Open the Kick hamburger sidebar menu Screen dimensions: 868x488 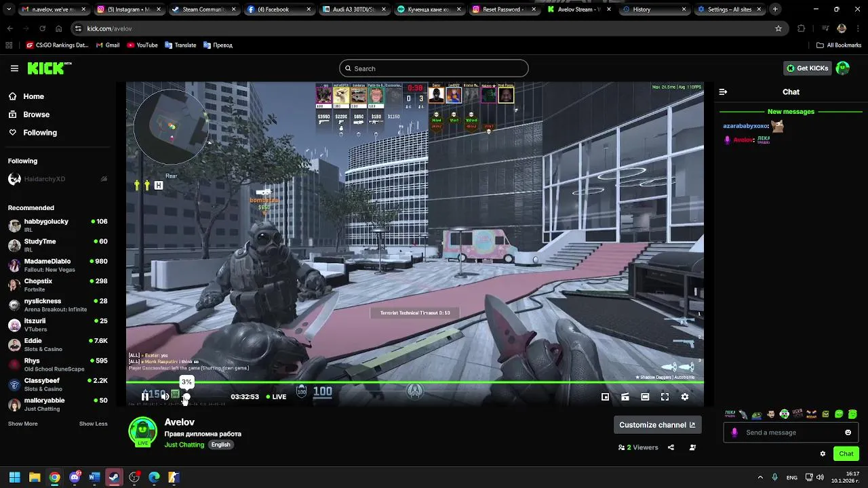click(14, 68)
